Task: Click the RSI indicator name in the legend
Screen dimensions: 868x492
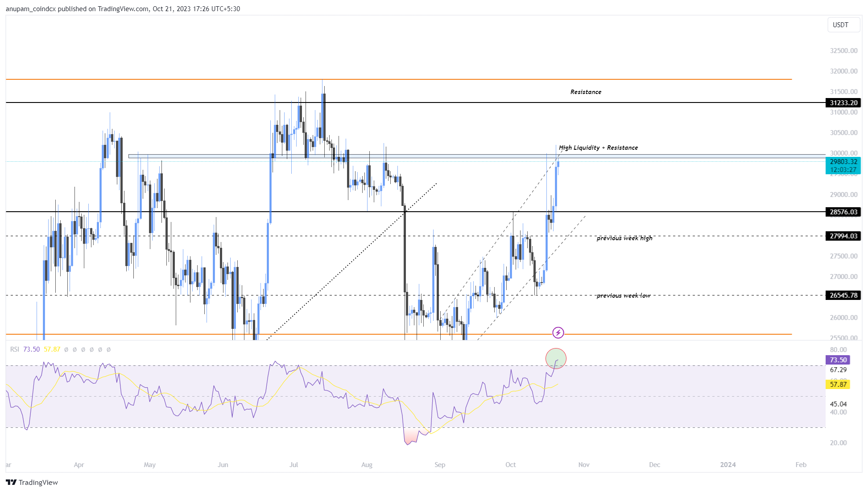Action: click(x=15, y=349)
